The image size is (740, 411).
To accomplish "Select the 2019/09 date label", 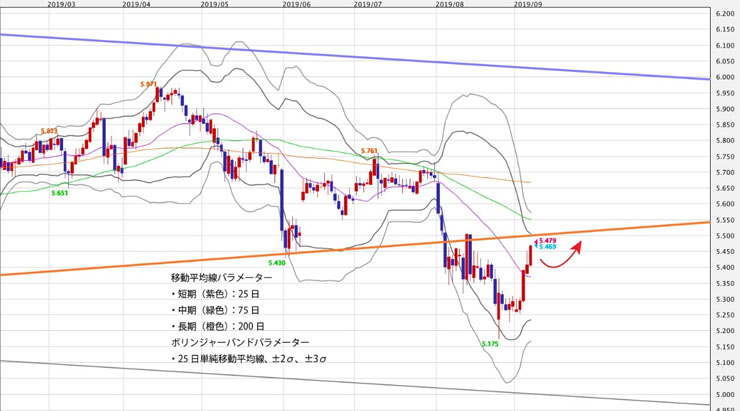I will (x=528, y=4).
